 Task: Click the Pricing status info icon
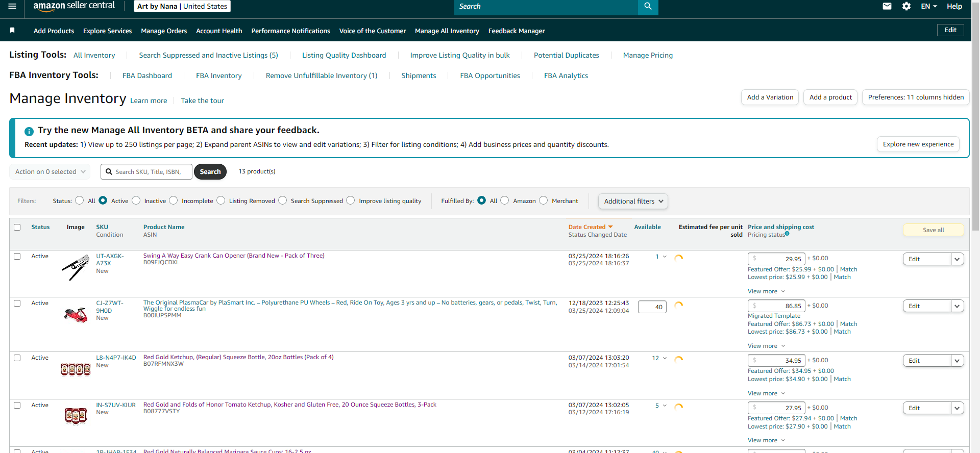[787, 234]
